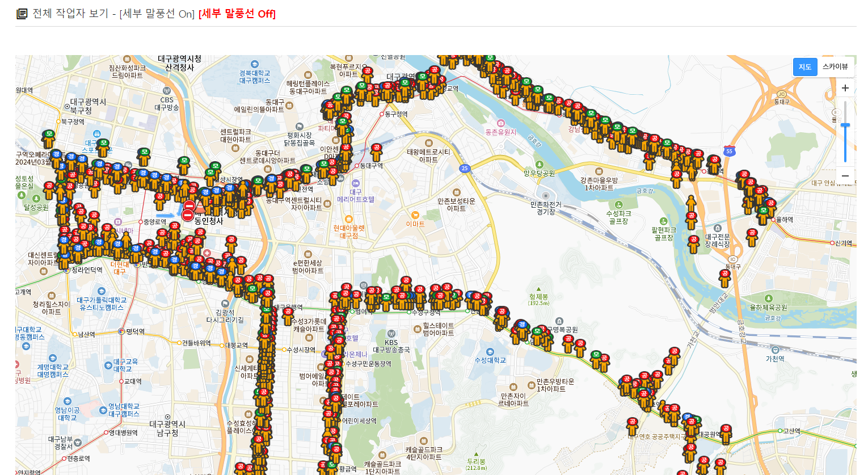Click the document icon beside 전체 작업자 보기
The width and height of the screenshot is (868, 475).
pyautogui.click(x=22, y=14)
